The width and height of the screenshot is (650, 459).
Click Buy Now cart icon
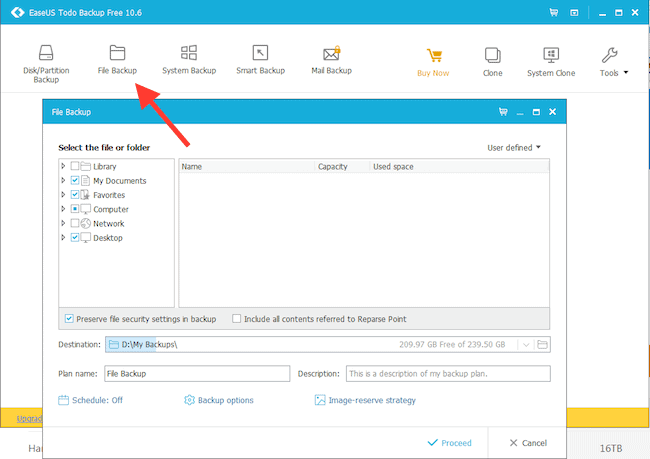(x=434, y=56)
